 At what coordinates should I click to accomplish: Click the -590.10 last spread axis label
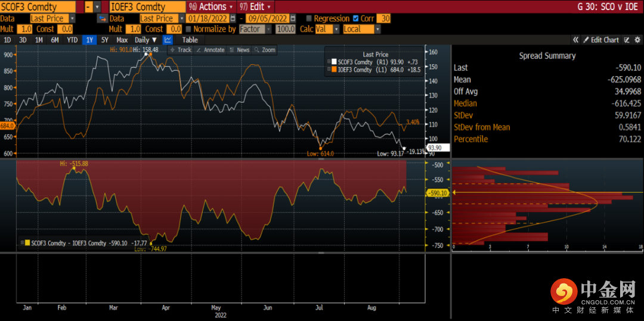click(438, 193)
